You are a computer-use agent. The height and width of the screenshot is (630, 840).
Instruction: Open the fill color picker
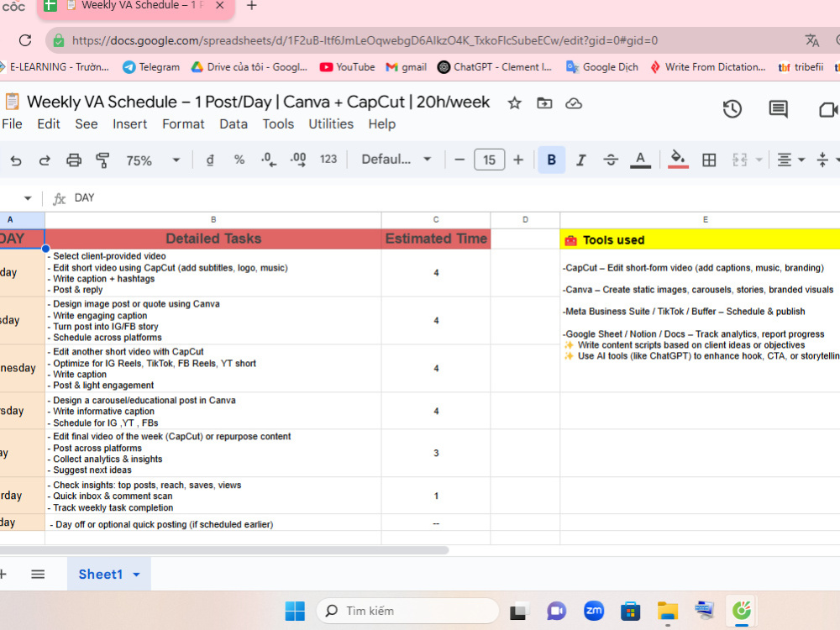[678, 160]
